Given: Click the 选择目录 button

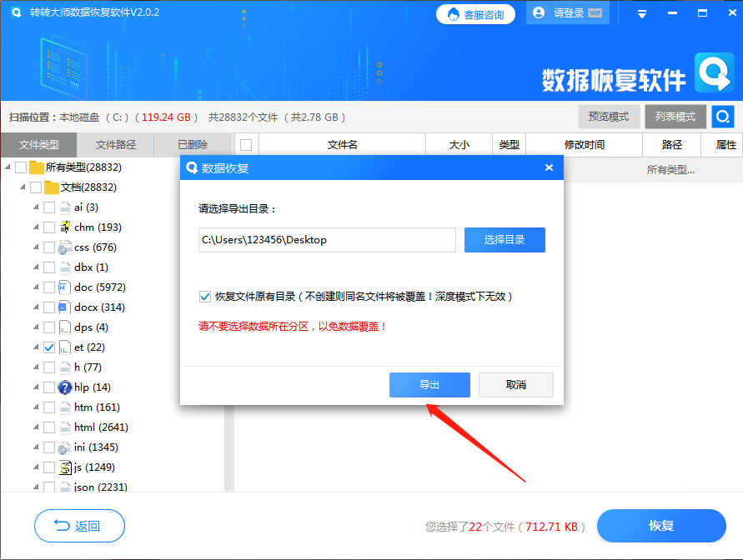Looking at the screenshot, I should point(505,239).
